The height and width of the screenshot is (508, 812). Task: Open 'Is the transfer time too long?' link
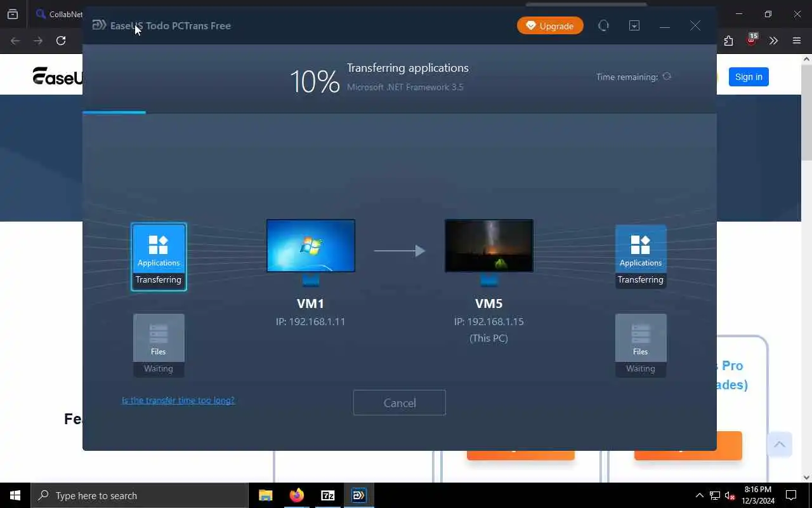[178, 400]
